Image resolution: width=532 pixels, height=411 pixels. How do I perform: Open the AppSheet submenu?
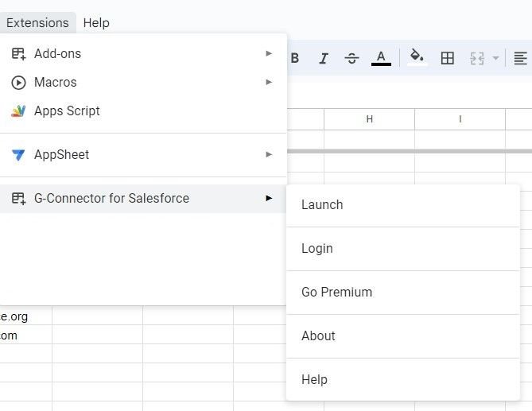[143, 155]
